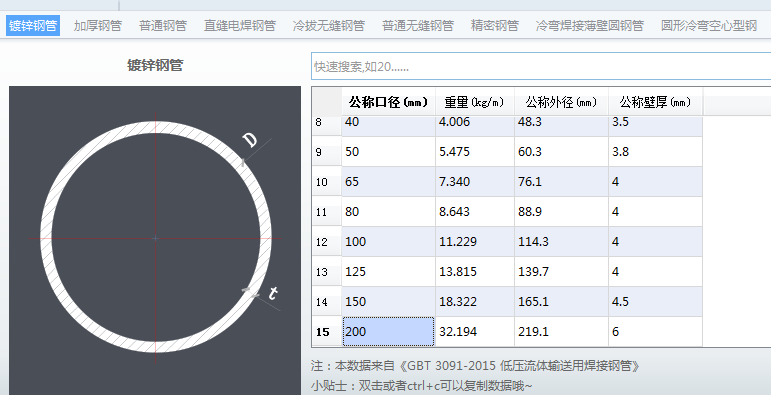Click wall thickness cell 4.5
The width and height of the screenshot is (771, 395).
pyautogui.click(x=655, y=302)
